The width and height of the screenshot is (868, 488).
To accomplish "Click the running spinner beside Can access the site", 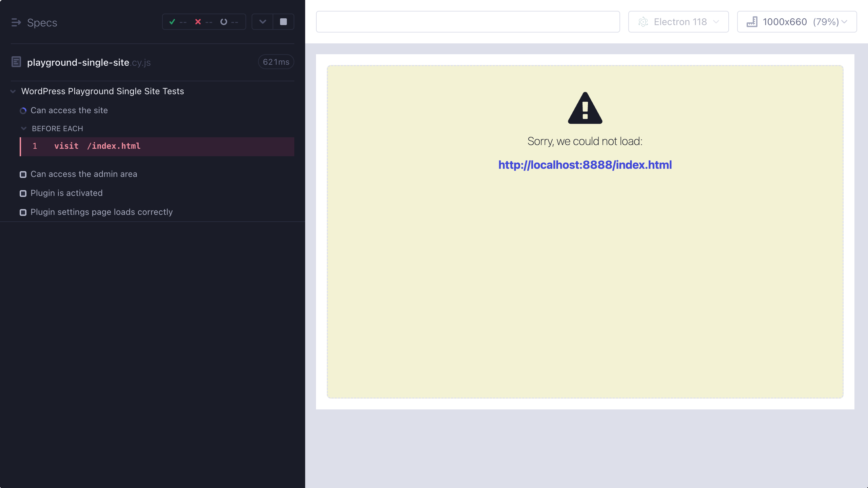I will [23, 111].
